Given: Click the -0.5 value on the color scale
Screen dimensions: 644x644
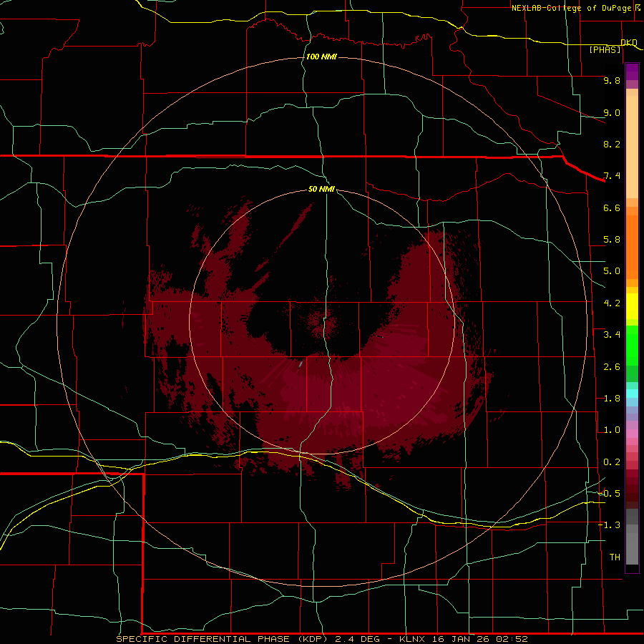Looking at the screenshot, I should [x=609, y=493].
